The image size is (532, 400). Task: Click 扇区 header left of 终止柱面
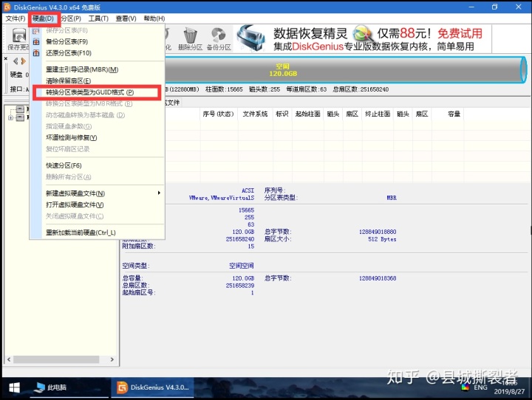pos(352,114)
